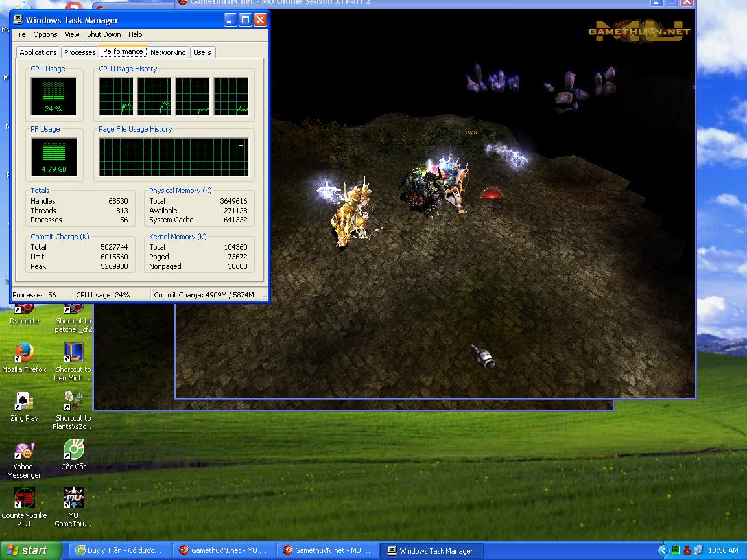The image size is (747, 560).
Task: Open the Options menu in Task Manager
Action: tap(45, 34)
